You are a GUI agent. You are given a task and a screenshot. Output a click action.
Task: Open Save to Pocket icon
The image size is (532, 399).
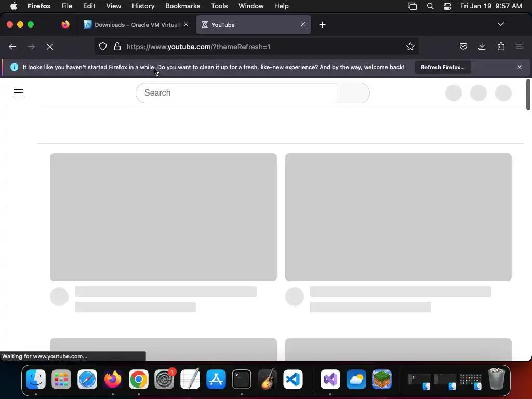463,46
